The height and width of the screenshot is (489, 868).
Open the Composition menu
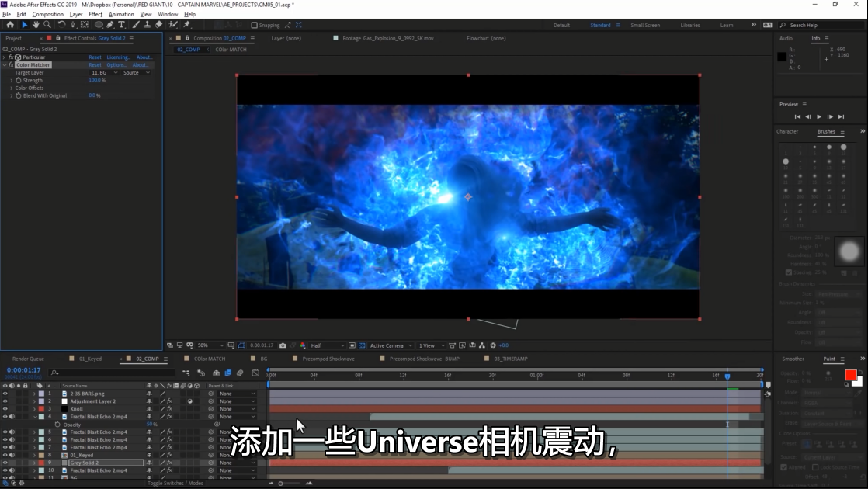coord(47,15)
